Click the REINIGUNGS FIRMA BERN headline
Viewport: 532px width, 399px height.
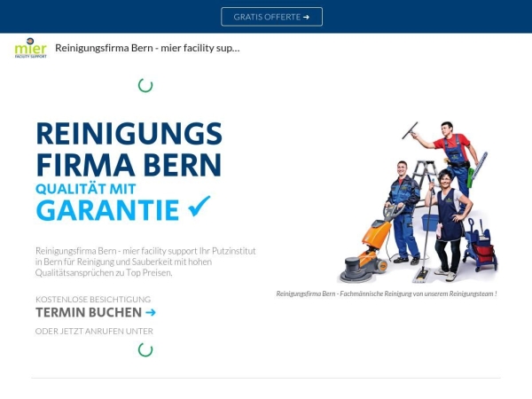pos(129,149)
